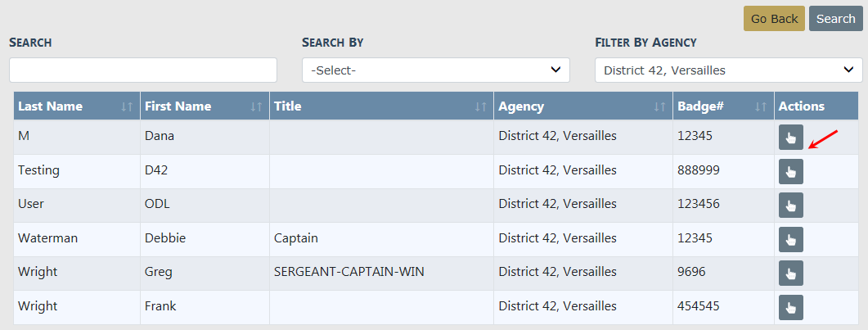The image size is (868, 330).
Task: Focus the Search text input field
Action: click(143, 70)
